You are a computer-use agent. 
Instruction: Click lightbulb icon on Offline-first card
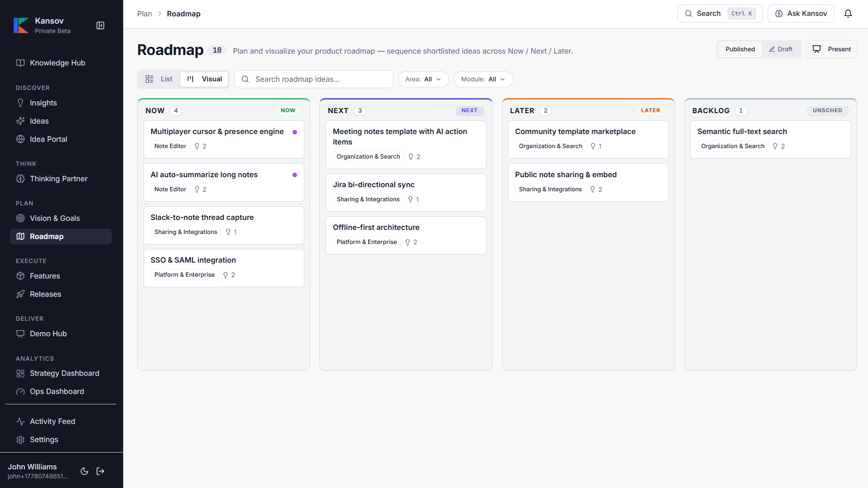pos(407,242)
